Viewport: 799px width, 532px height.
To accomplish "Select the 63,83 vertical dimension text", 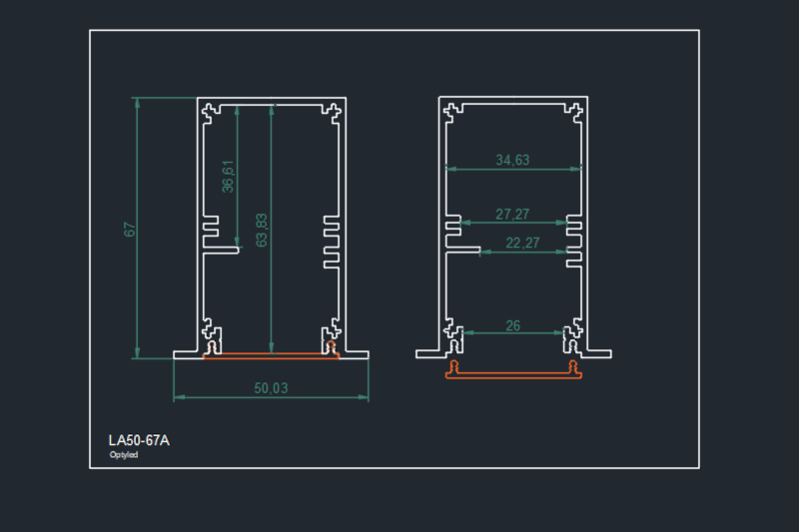I will [262, 229].
